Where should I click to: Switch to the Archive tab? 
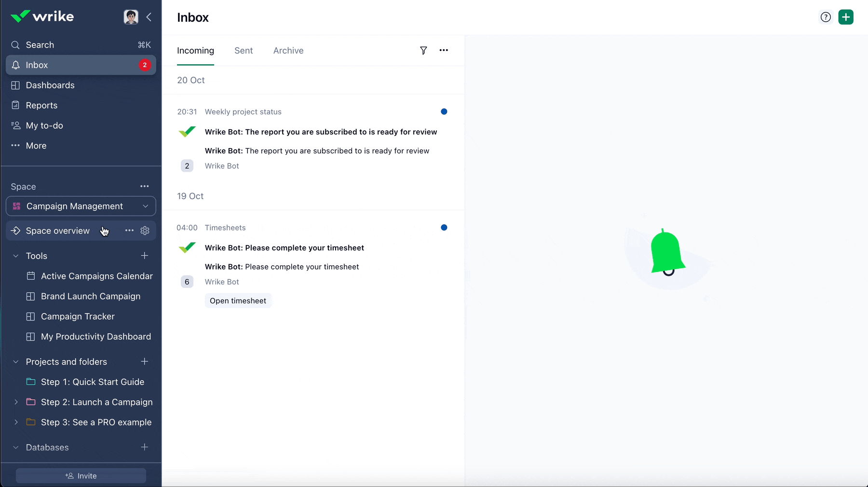(288, 50)
